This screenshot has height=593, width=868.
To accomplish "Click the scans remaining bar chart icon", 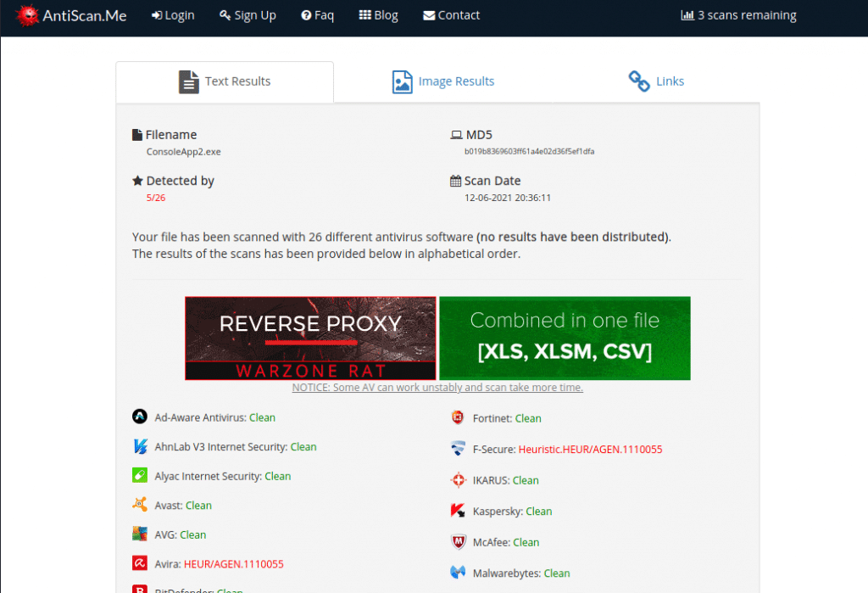I will pos(687,15).
